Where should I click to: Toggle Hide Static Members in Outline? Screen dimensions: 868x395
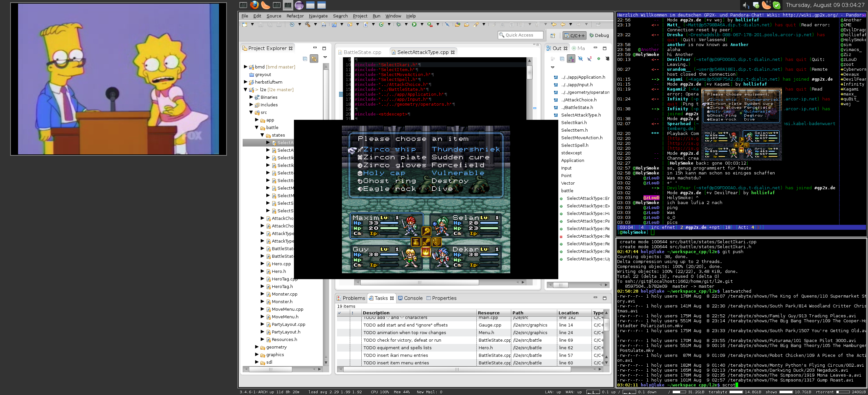589,59
